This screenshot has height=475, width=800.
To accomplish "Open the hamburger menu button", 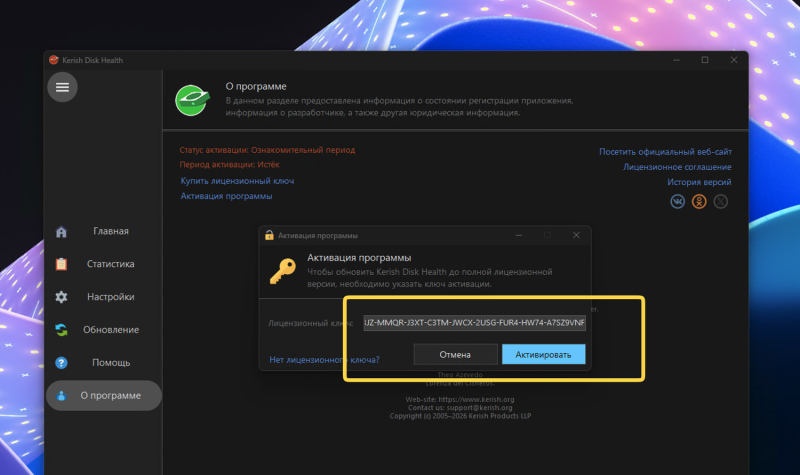I will pyautogui.click(x=62, y=88).
